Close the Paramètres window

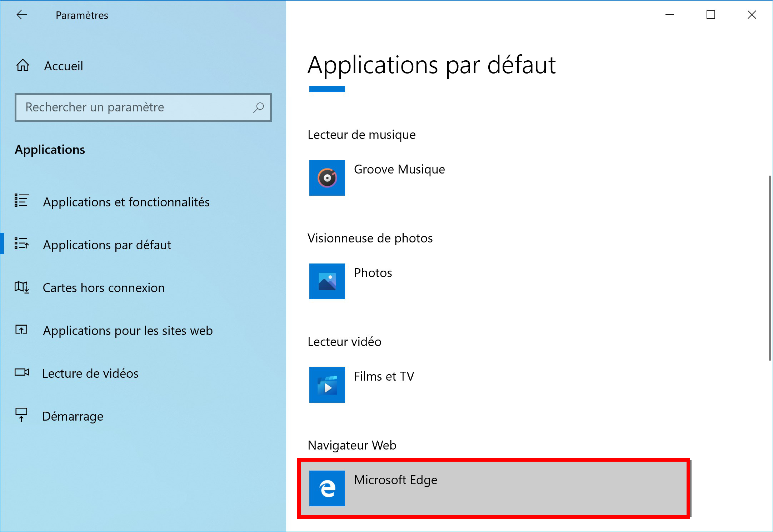click(x=752, y=15)
